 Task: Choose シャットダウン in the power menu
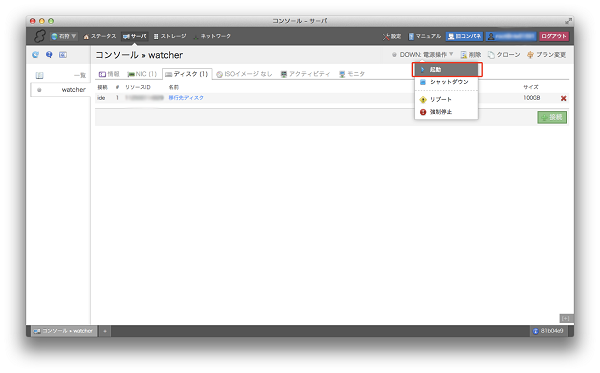tap(447, 82)
